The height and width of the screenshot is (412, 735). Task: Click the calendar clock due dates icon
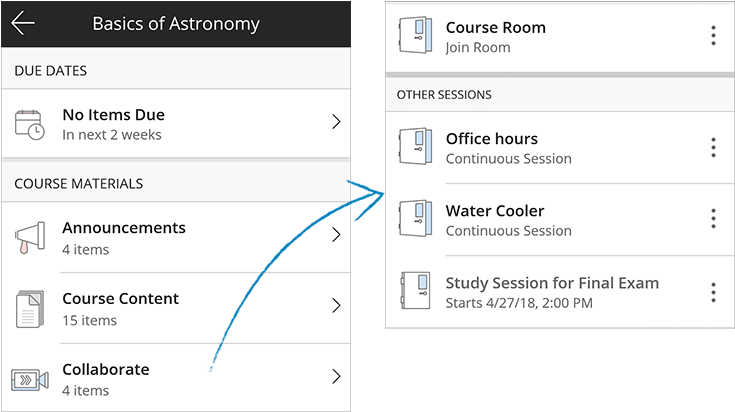[x=30, y=124]
